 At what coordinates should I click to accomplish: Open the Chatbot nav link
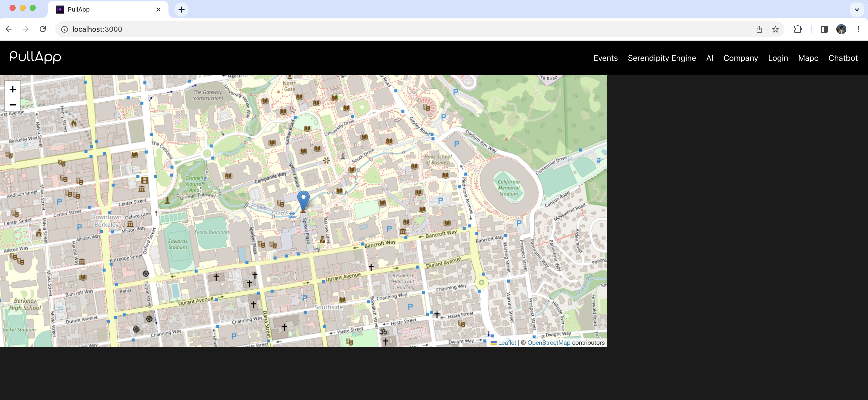[x=843, y=58]
